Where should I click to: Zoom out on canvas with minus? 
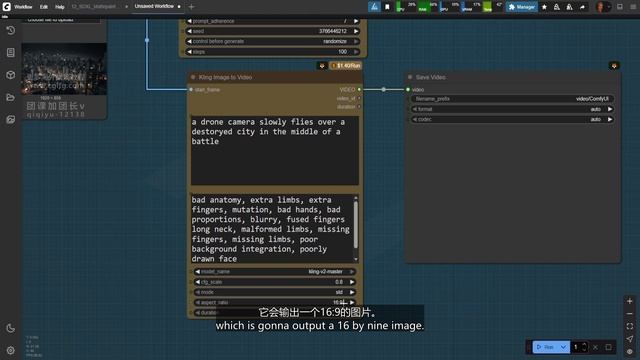click(630, 314)
